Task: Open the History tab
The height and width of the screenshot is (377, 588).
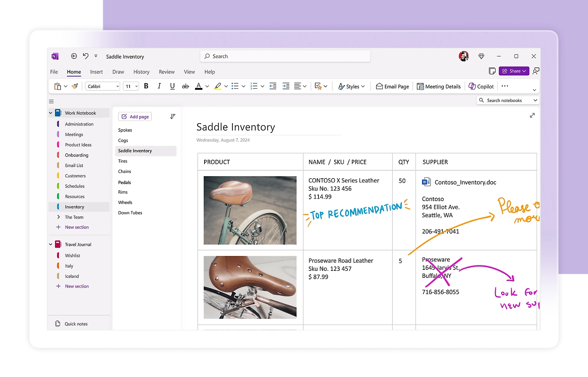Action: pos(141,72)
